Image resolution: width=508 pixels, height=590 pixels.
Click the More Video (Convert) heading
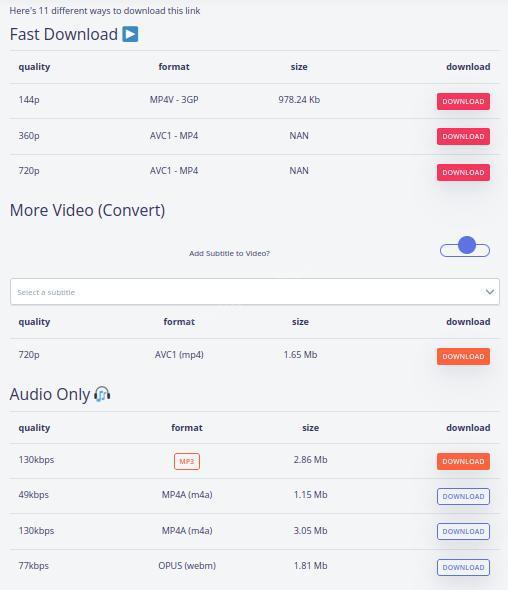tap(87, 210)
